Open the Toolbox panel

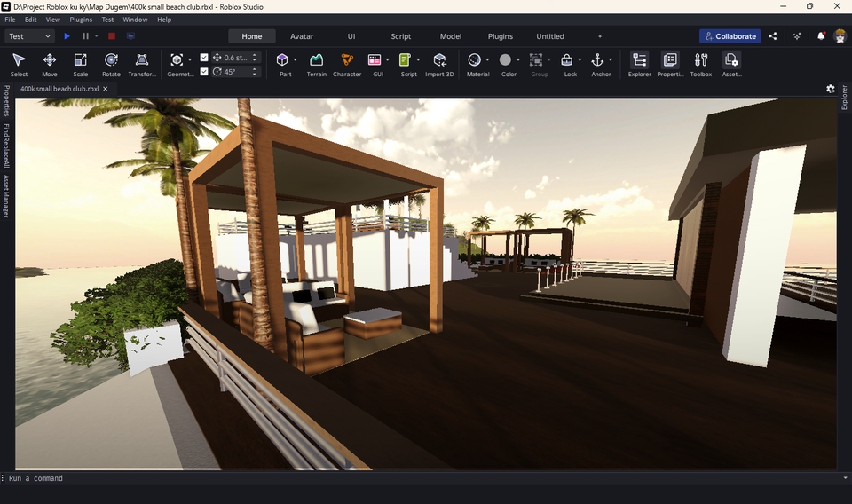coord(701,64)
